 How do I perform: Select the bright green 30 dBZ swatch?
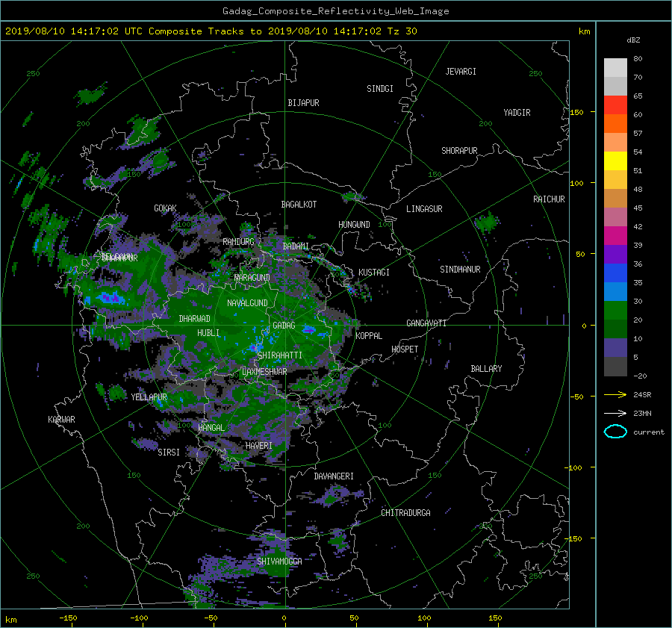615,310
